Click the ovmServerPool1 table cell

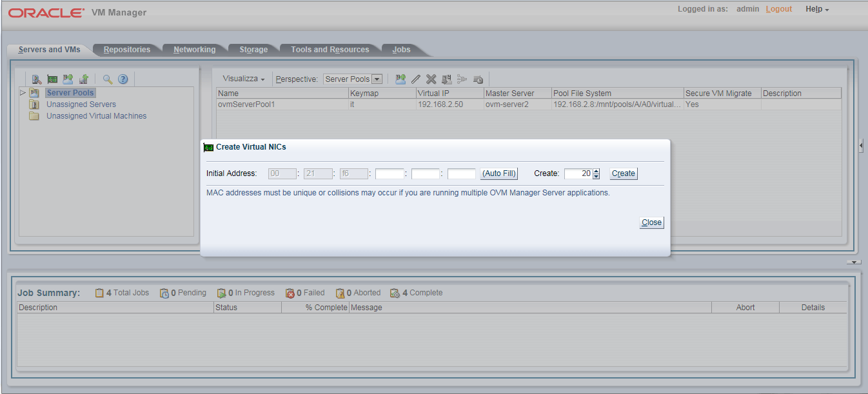pyautogui.click(x=282, y=104)
